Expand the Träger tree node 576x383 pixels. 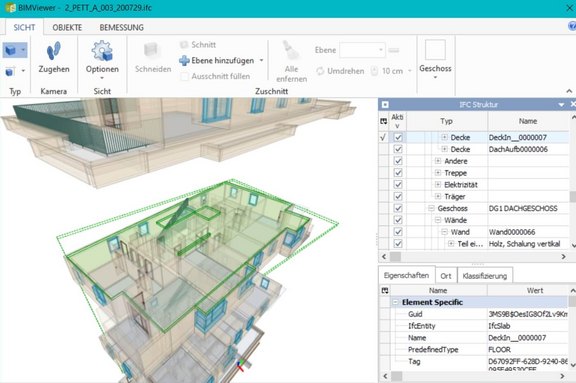438,196
